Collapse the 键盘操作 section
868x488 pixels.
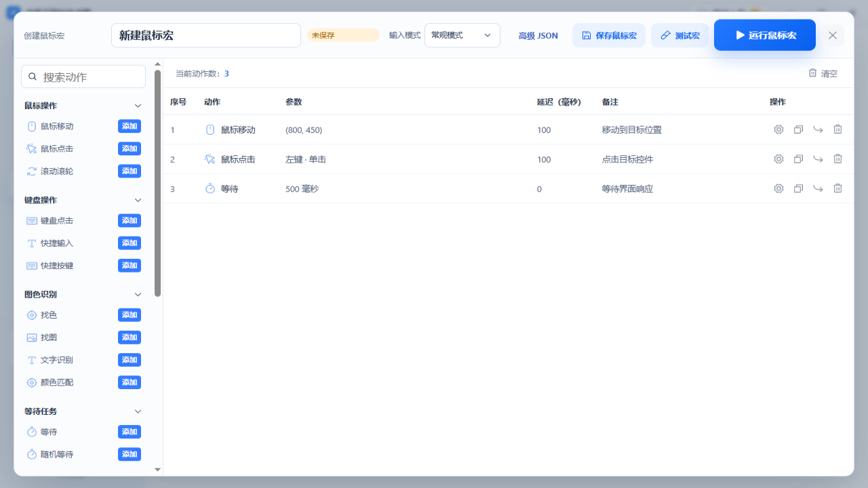click(x=138, y=200)
